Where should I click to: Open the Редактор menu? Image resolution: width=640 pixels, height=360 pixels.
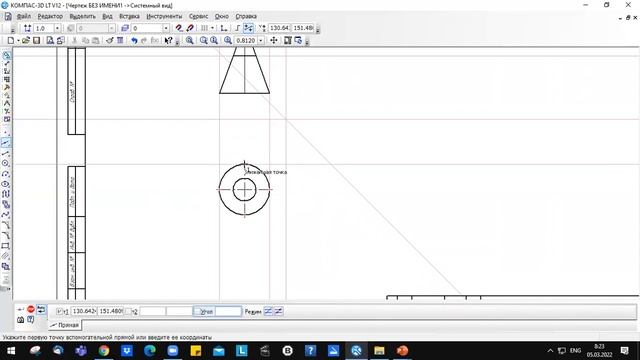click(50, 16)
